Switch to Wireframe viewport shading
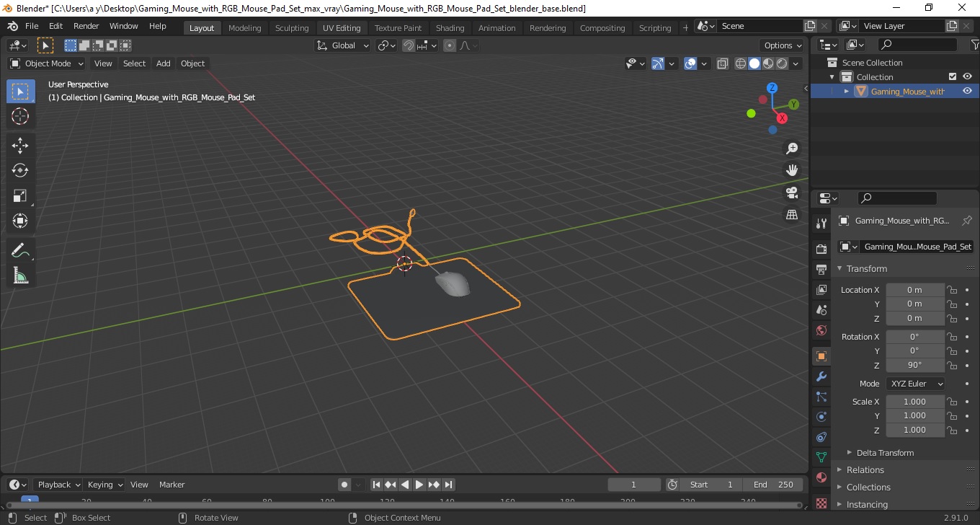The width and height of the screenshot is (980, 525). pos(741,63)
